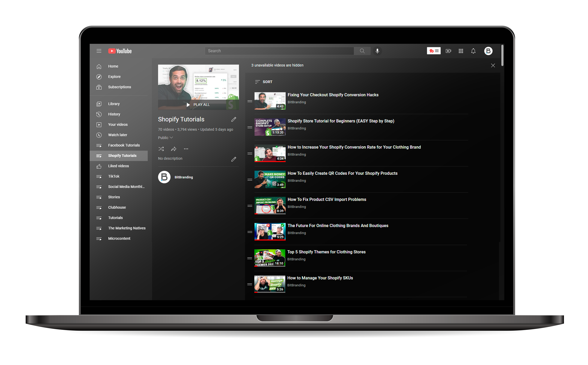This screenshot has width=588, height=365.
Task: Open How to Increase Your Shopify Conversion Rate
Action: click(x=354, y=147)
